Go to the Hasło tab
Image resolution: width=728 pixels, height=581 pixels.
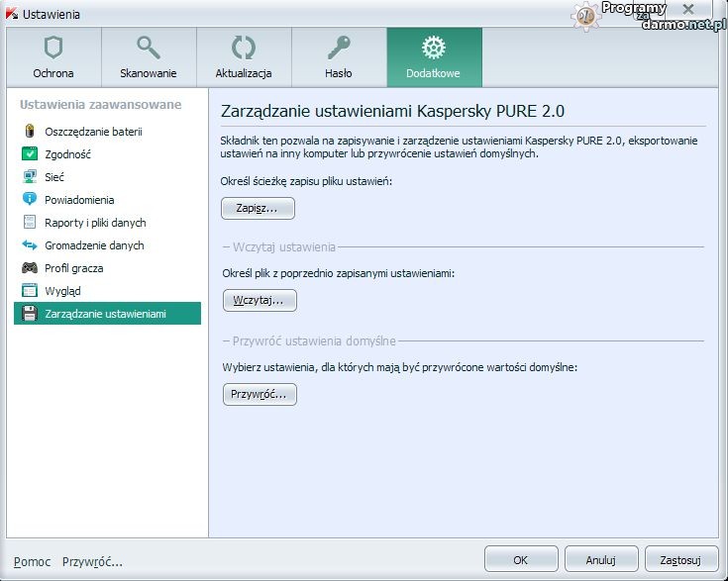(x=339, y=57)
